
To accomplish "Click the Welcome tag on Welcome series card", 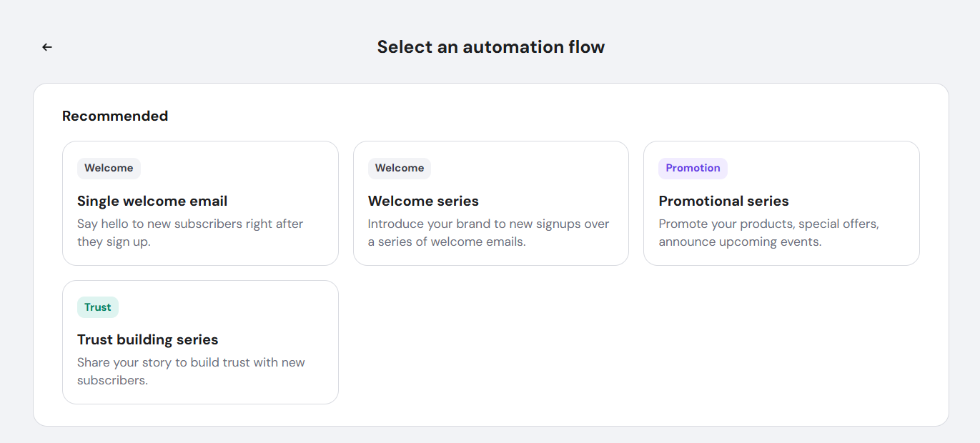I will coord(400,168).
